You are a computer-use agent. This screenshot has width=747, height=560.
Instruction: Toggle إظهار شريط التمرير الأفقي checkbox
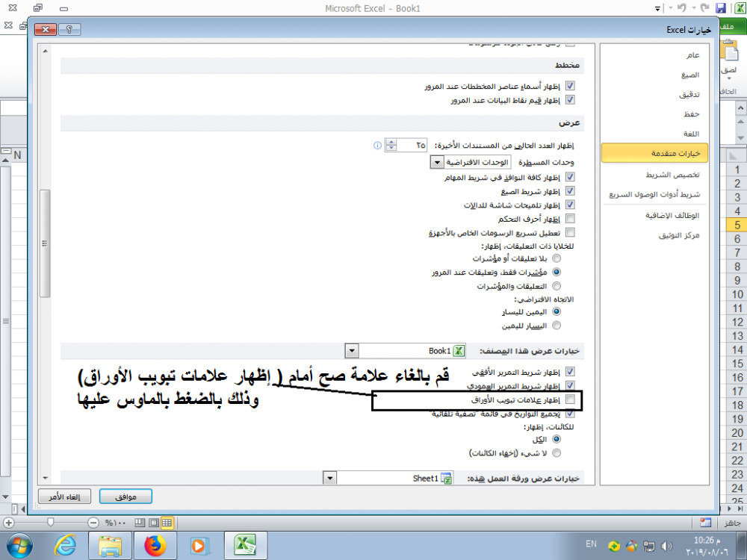570,371
